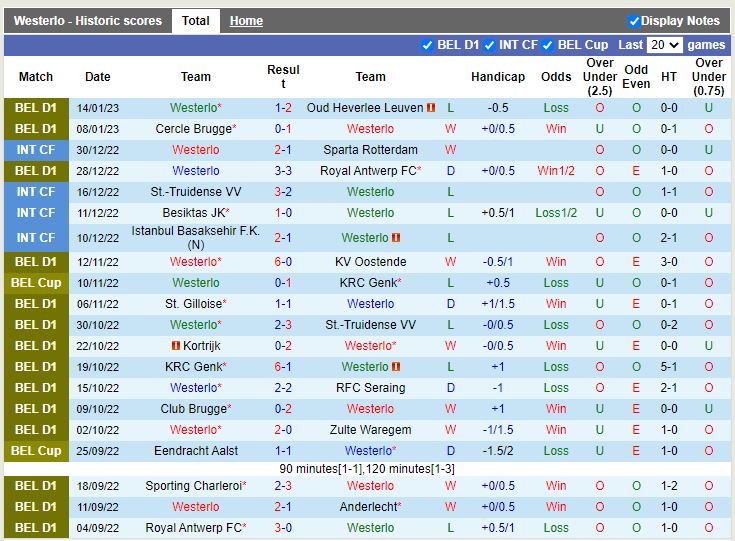Screen dimensions: 735x541
Task: Click the 5-1 half-time score
Action: point(669,367)
